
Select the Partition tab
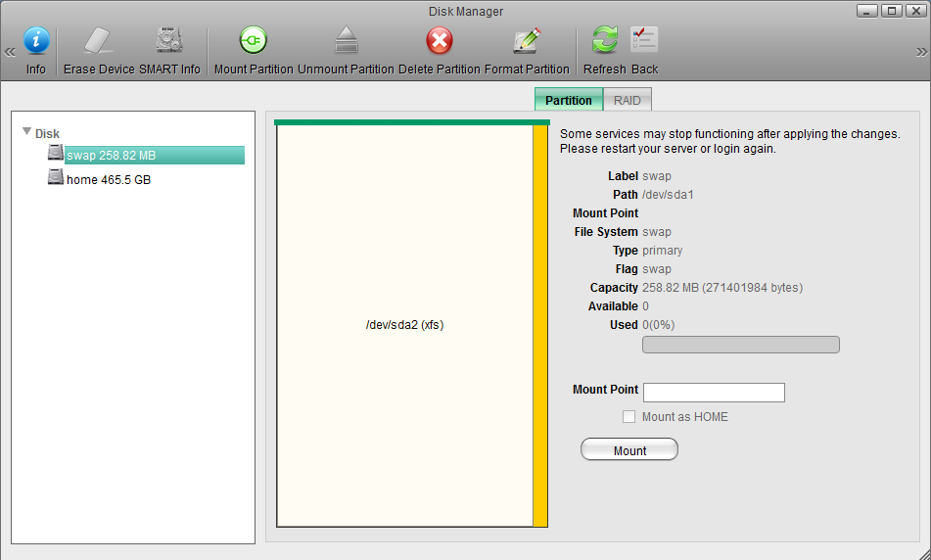click(568, 100)
